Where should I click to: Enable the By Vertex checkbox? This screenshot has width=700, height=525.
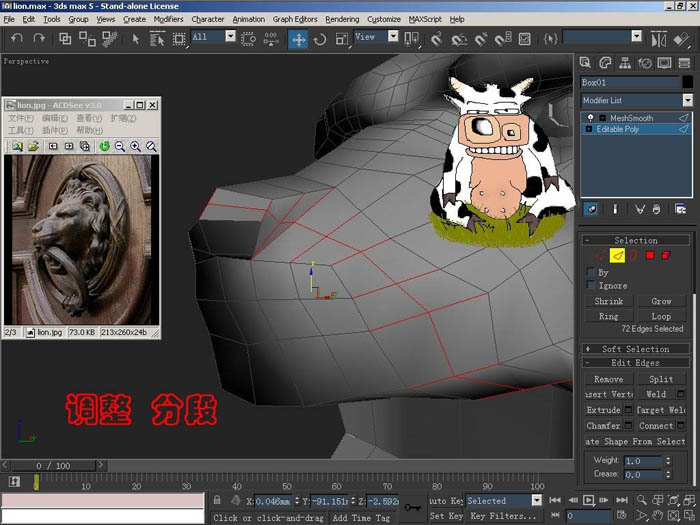[591, 272]
